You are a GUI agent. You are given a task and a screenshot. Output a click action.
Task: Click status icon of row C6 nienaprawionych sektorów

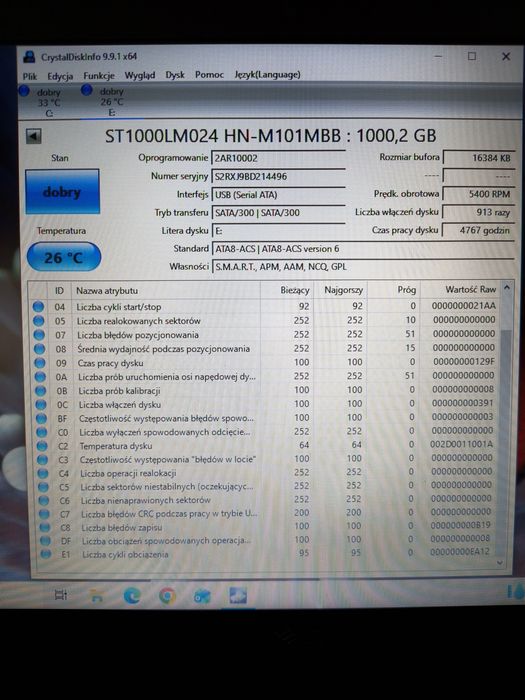click(x=44, y=500)
